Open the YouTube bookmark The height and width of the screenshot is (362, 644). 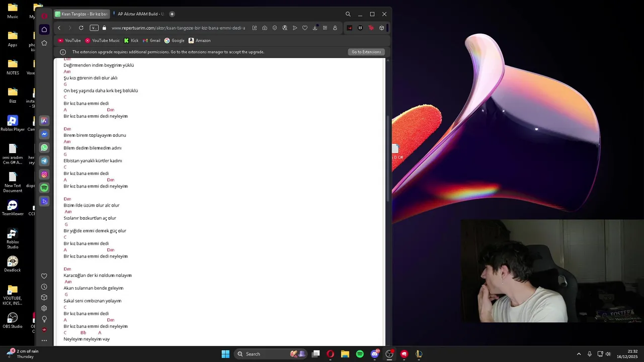click(69, 41)
